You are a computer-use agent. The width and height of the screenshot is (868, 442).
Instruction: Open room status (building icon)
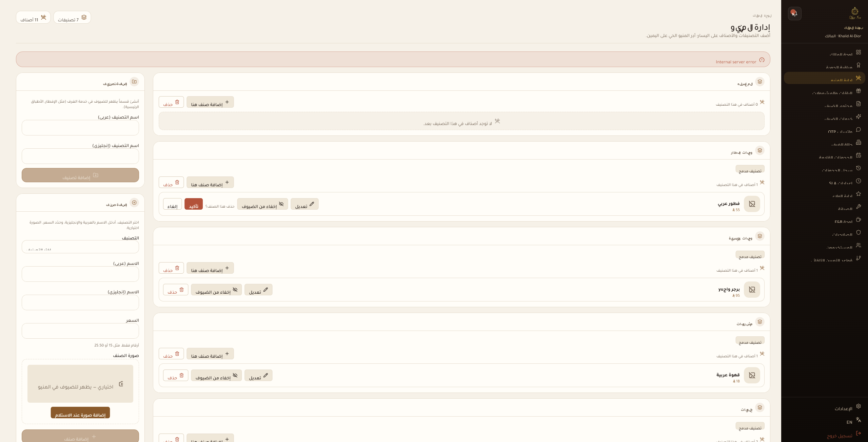(x=825, y=142)
